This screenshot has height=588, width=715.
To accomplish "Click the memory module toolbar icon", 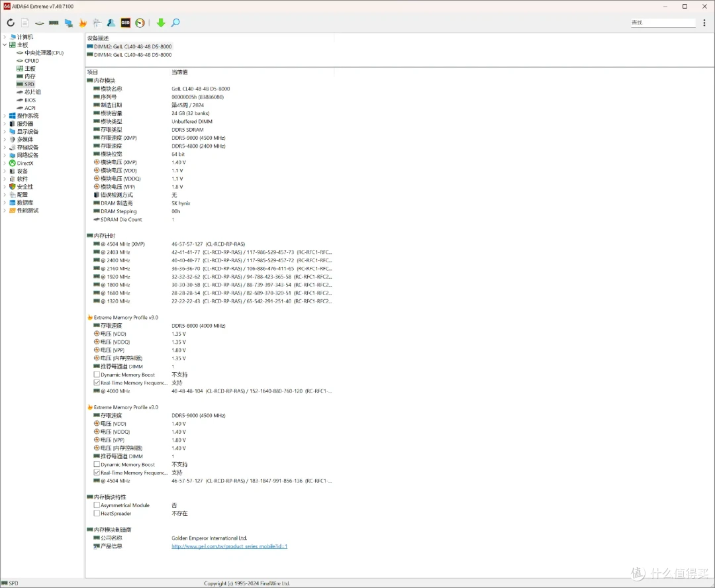I will [x=54, y=23].
